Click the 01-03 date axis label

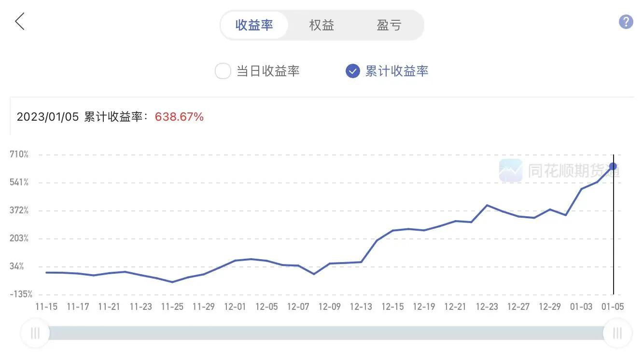[x=581, y=306]
